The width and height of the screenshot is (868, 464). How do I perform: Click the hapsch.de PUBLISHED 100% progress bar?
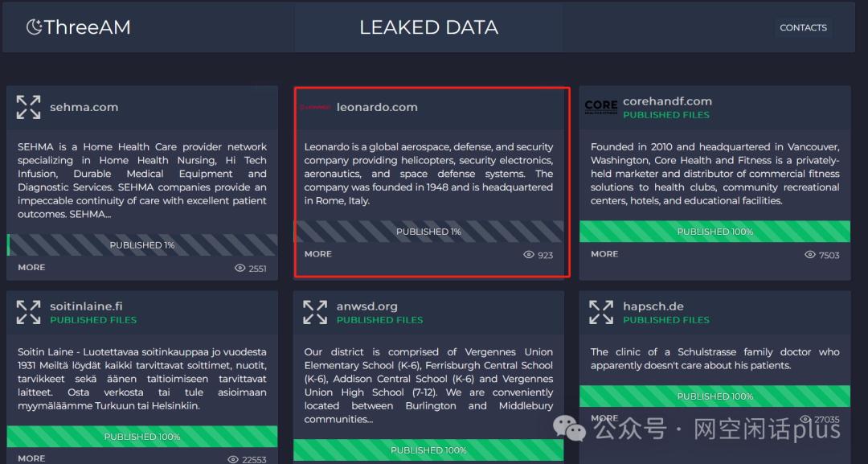point(714,396)
